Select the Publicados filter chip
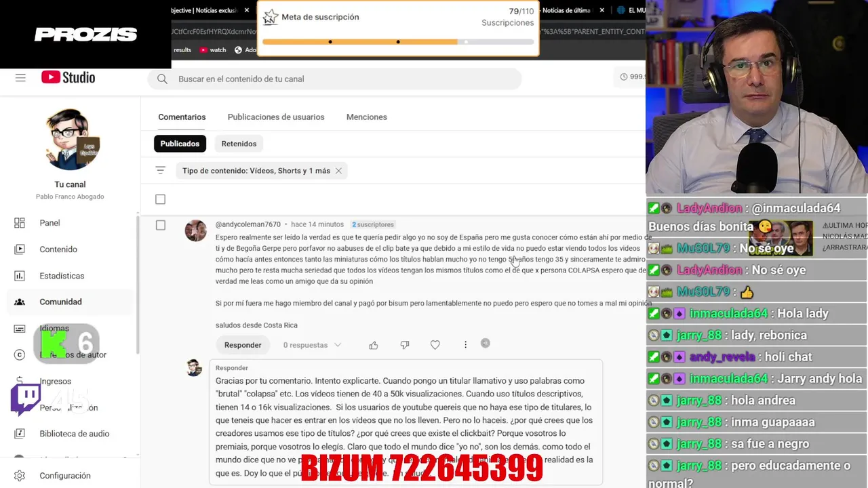This screenshot has height=488, width=868. click(x=180, y=144)
